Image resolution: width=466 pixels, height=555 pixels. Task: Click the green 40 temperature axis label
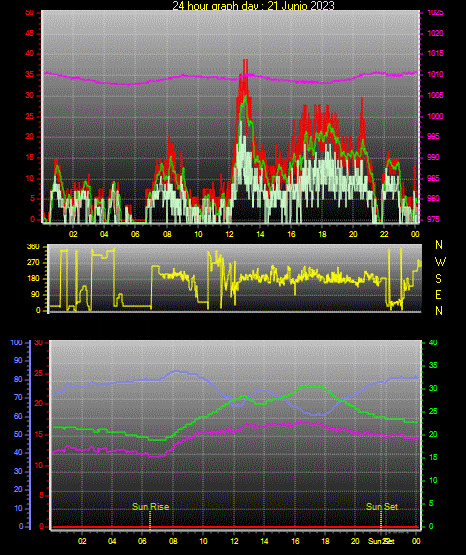(x=433, y=343)
